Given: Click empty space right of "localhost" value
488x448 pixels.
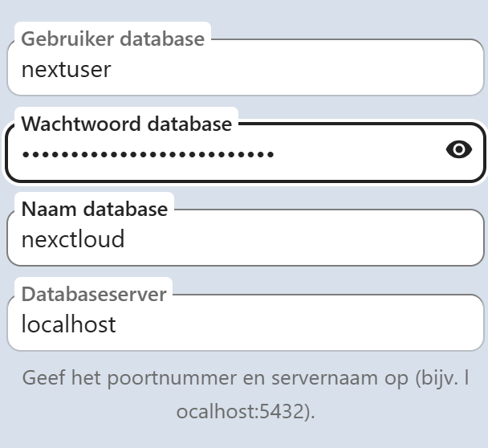Looking at the screenshot, I should tap(305, 325).
